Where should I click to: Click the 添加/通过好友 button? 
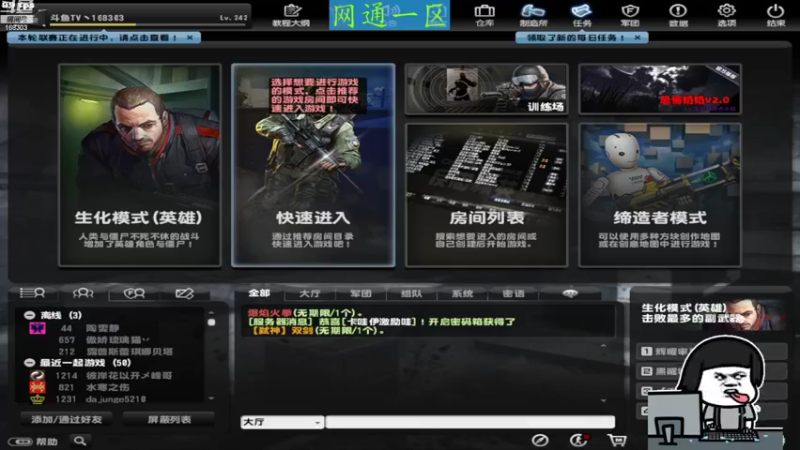pyautogui.click(x=67, y=419)
